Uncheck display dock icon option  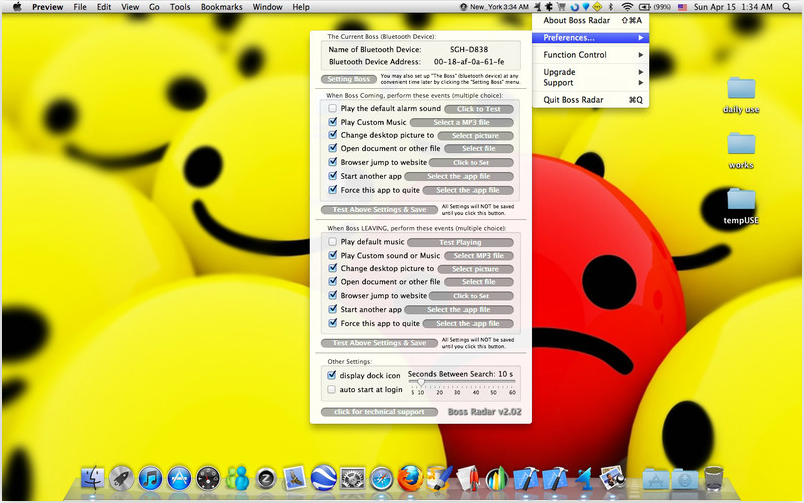[332, 375]
